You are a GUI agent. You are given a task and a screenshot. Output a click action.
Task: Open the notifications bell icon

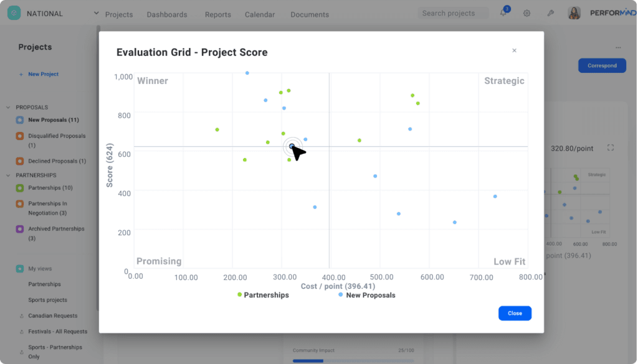click(x=503, y=12)
